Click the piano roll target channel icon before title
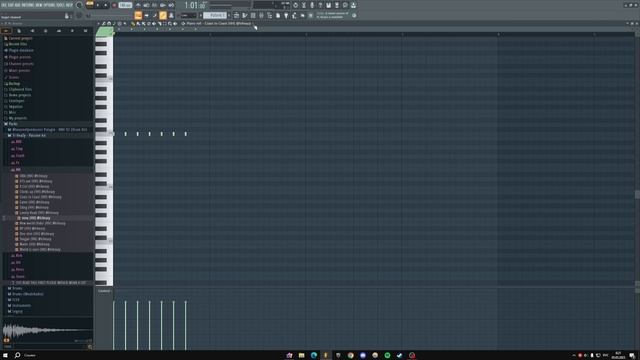The width and height of the screenshot is (640, 360). (183, 24)
